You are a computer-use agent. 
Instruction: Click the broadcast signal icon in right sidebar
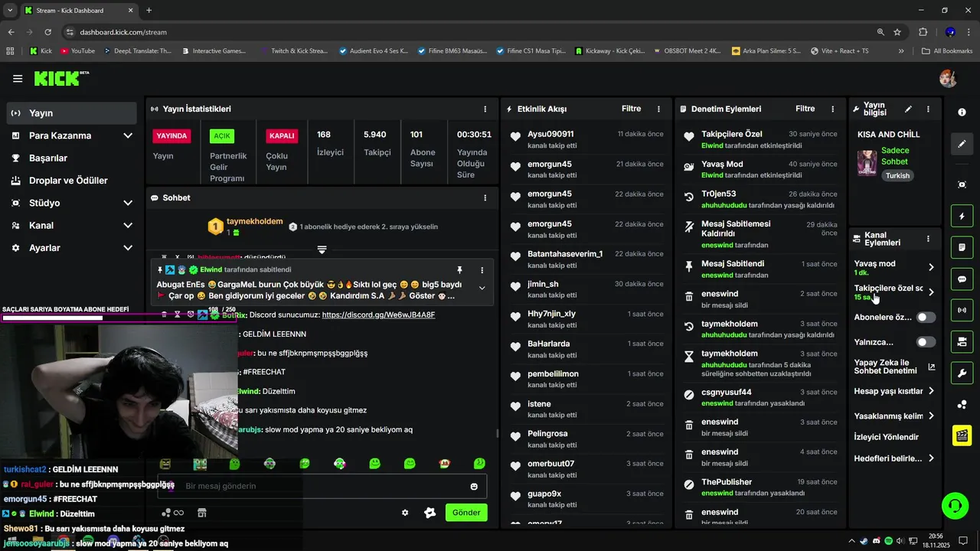coord(962,311)
